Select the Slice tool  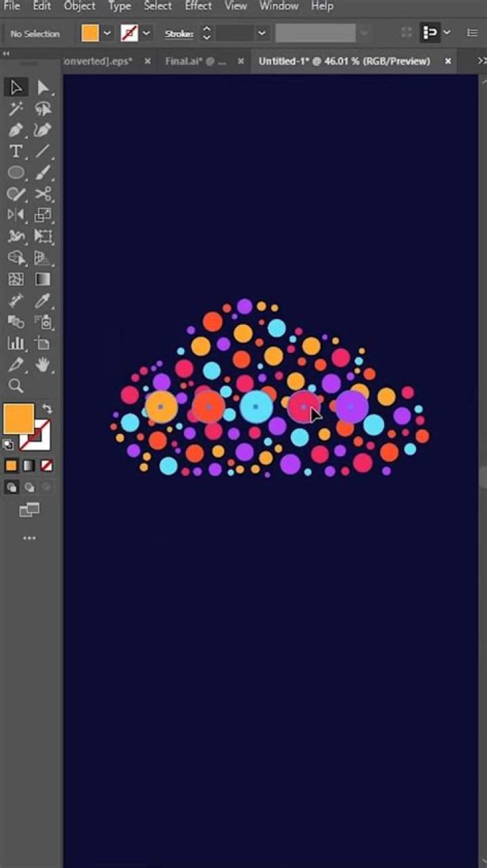[16, 365]
